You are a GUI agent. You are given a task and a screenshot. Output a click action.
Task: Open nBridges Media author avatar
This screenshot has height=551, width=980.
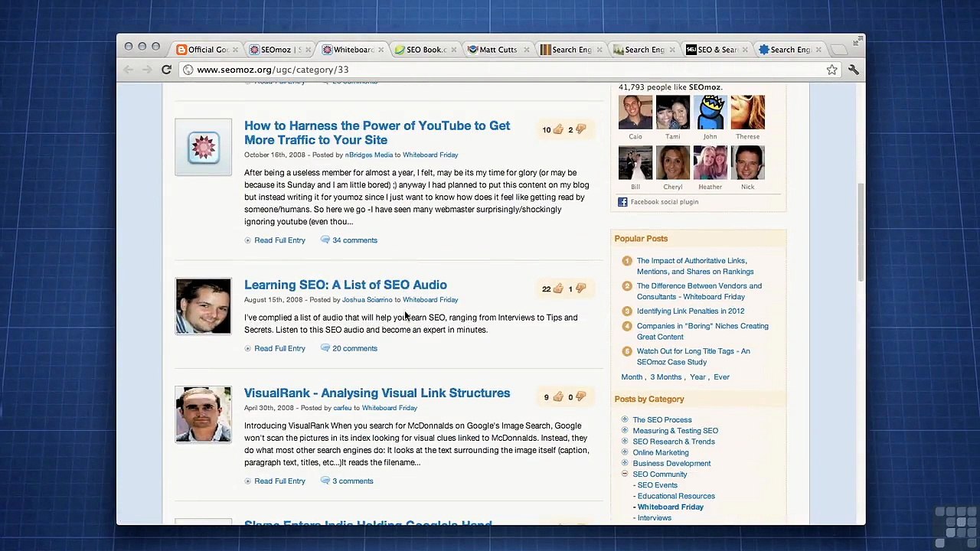(x=203, y=147)
